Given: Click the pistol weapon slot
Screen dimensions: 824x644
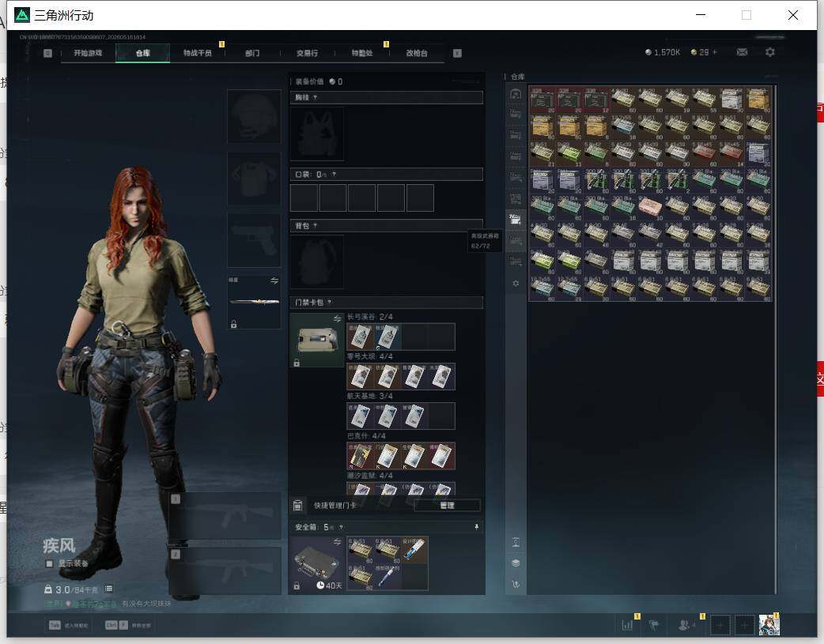Looking at the screenshot, I should click(x=254, y=240).
